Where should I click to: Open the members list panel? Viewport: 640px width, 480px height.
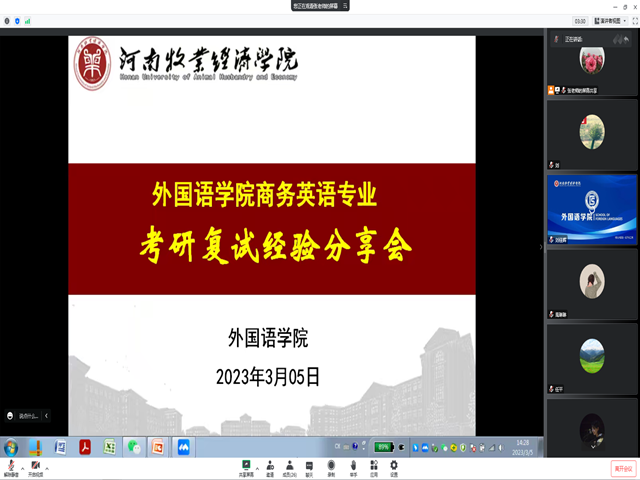click(x=290, y=465)
